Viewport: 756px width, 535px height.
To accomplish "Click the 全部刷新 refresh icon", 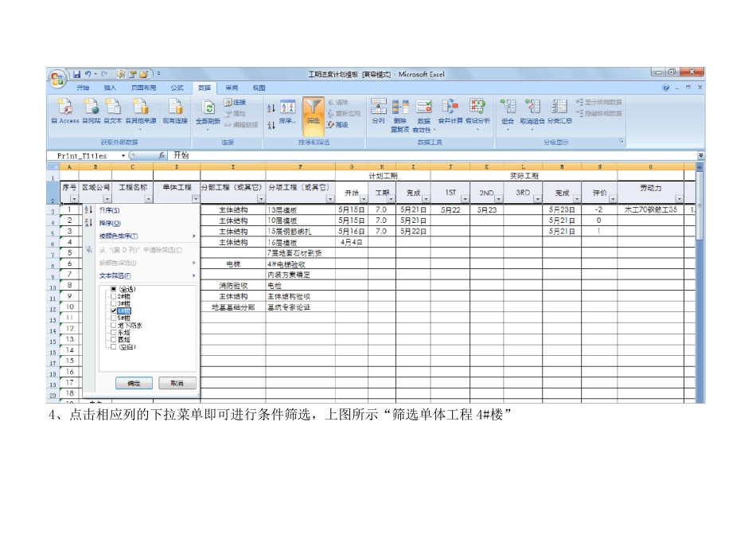I will [208, 107].
